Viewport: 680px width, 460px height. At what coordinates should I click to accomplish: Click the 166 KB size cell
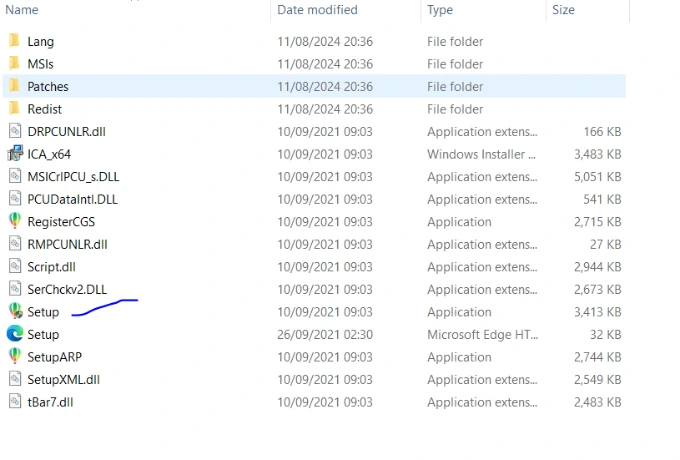point(602,132)
